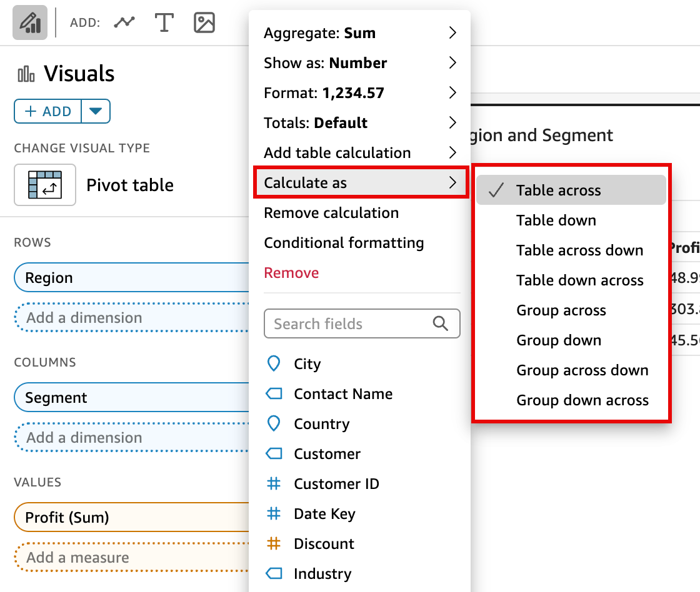The height and width of the screenshot is (592, 700).
Task: Click the search magnifier in Search fields
Action: point(441,323)
